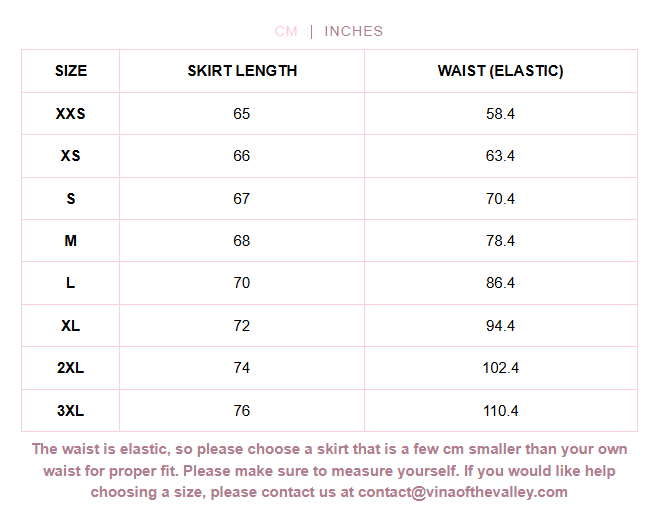Image resolution: width=660 pixels, height=532 pixels.
Task: Select the S size row label
Action: coord(71,198)
